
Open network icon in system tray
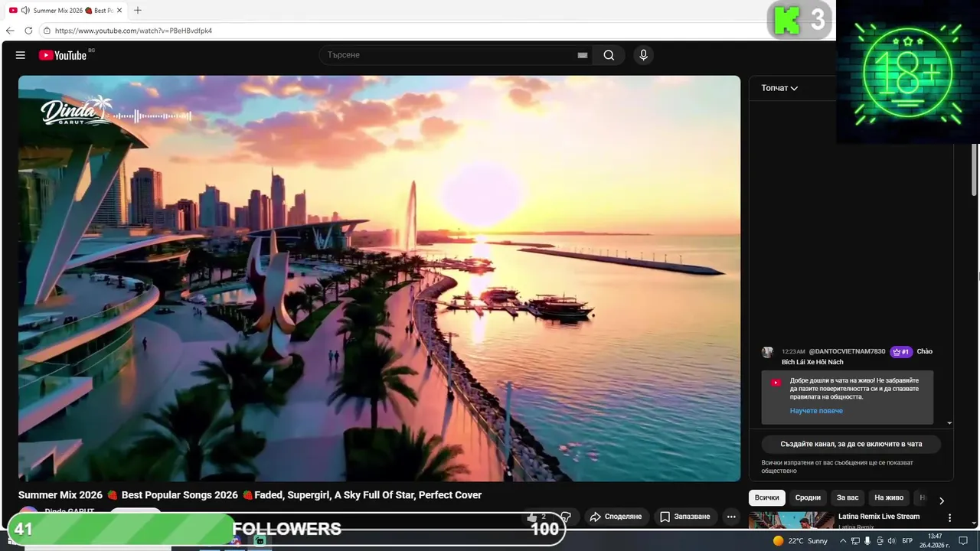click(x=855, y=541)
